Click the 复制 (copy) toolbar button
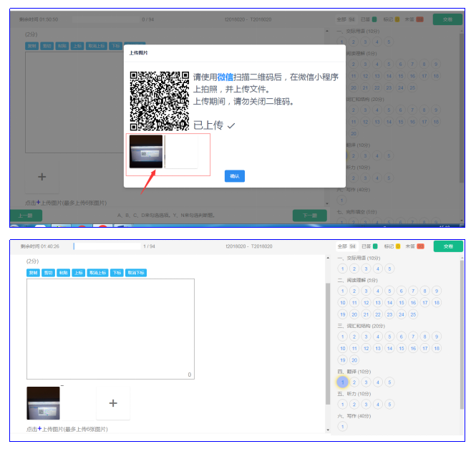Image resolution: width=476 pixels, height=449 pixels. point(34,273)
